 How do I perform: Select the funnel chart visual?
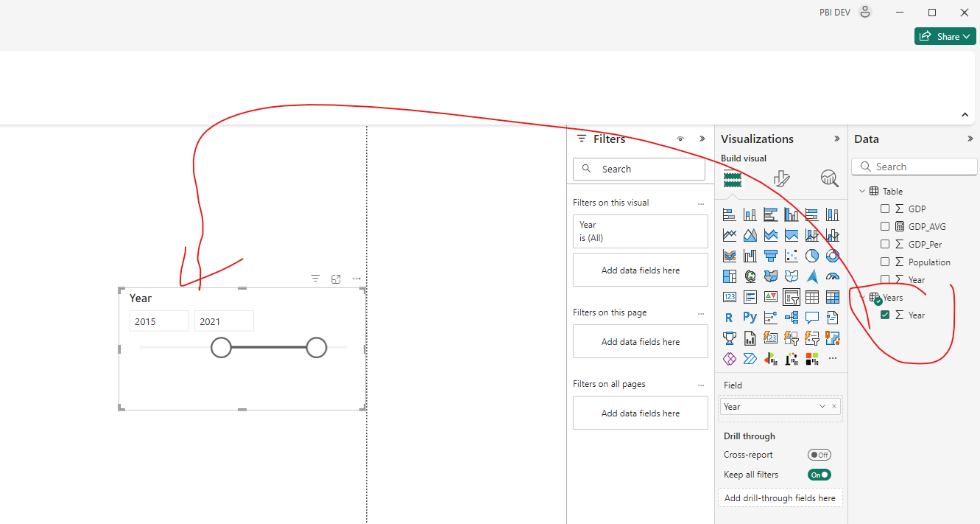pos(771,256)
